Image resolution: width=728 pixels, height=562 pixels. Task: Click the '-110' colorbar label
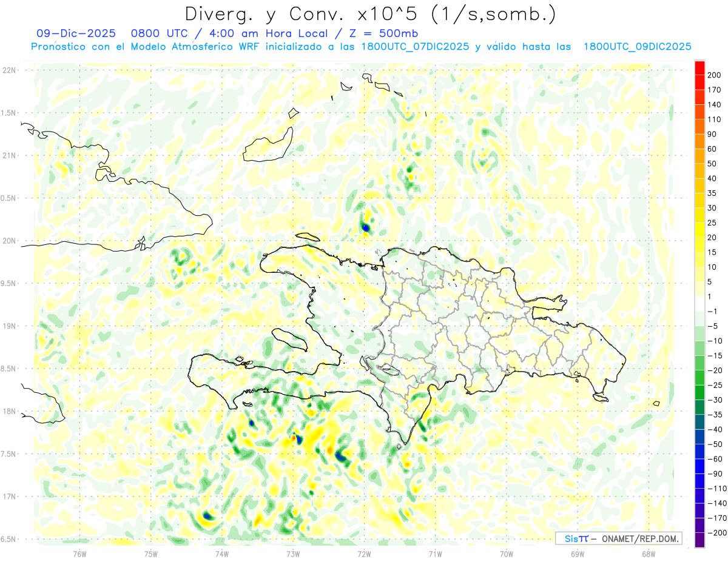pyautogui.click(x=716, y=488)
